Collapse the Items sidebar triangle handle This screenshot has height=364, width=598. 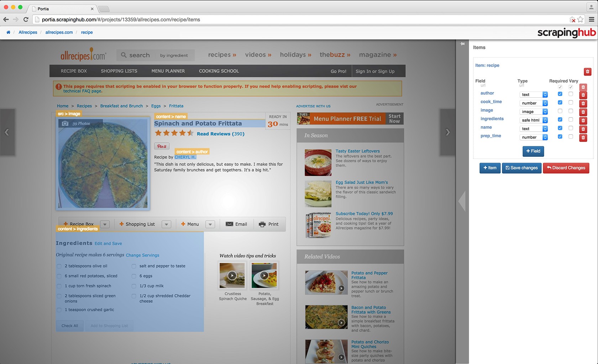[x=462, y=201]
